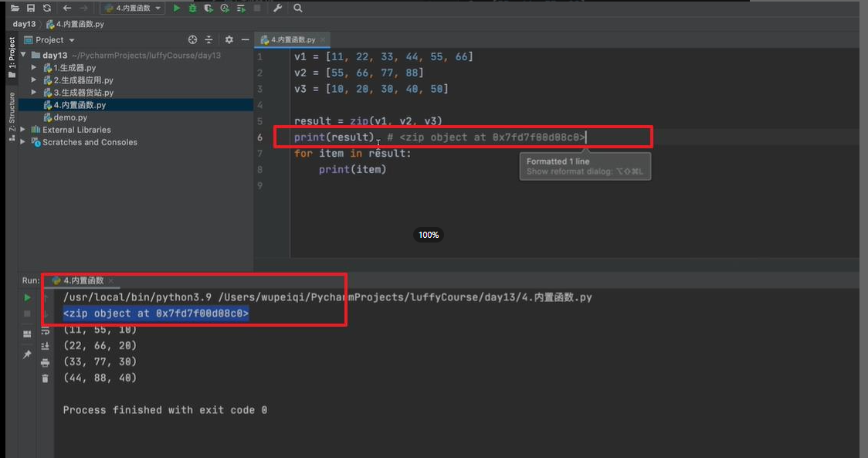Select 3.生成器货站.py in the project tree
Screen dimensions: 868x458
(x=78, y=93)
